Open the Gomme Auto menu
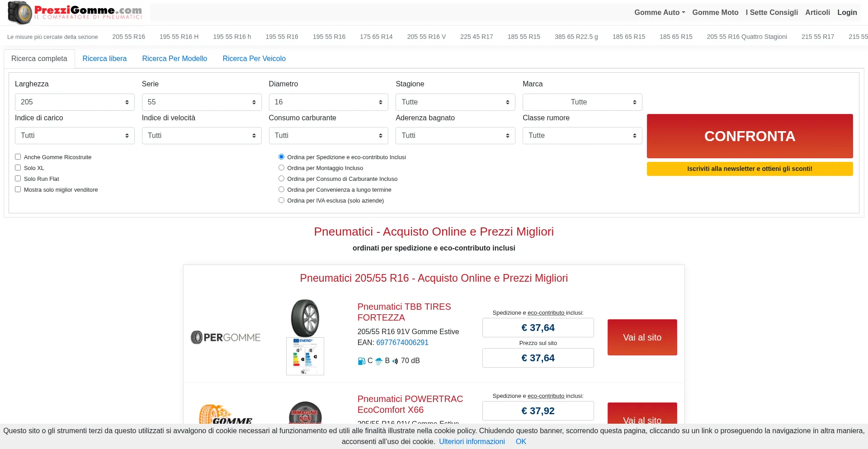 click(660, 13)
